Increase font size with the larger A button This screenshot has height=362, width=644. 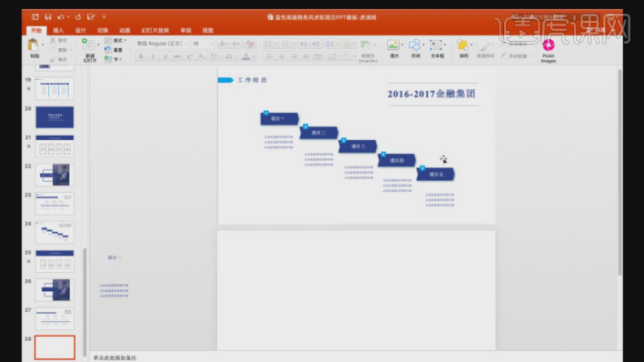(223, 44)
